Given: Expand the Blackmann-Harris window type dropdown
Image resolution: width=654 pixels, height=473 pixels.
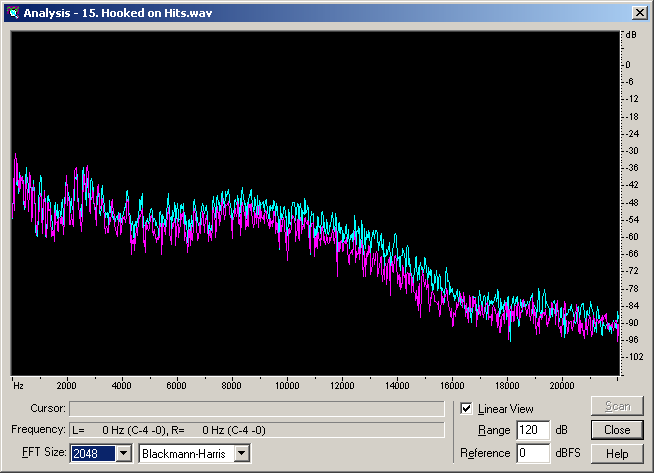Looking at the screenshot, I should tap(242, 453).
